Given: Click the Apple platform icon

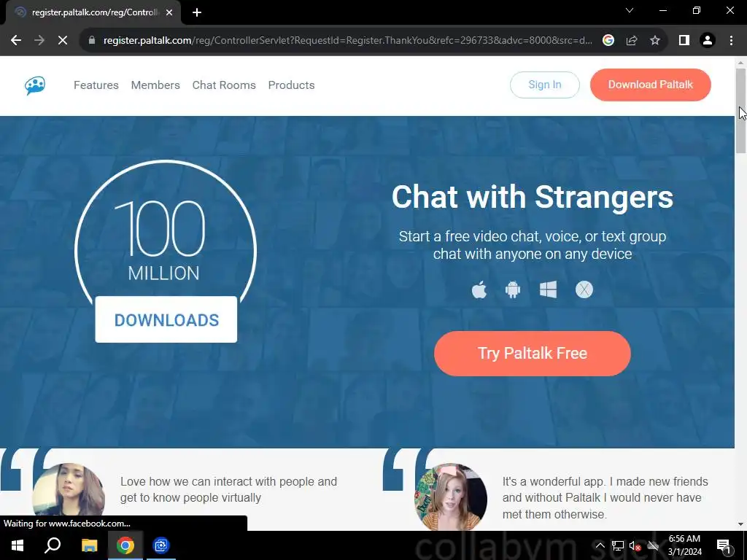Looking at the screenshot, I should point(479,289).
